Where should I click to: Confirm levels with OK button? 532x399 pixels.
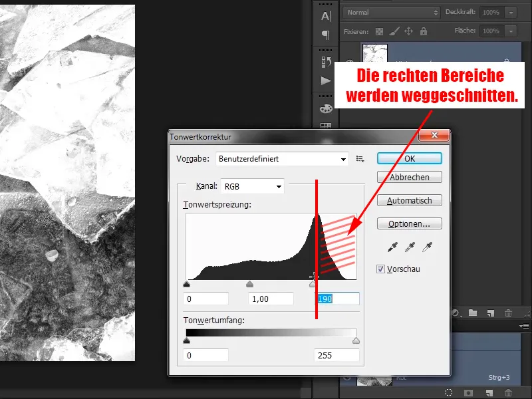tap(410, 158)
